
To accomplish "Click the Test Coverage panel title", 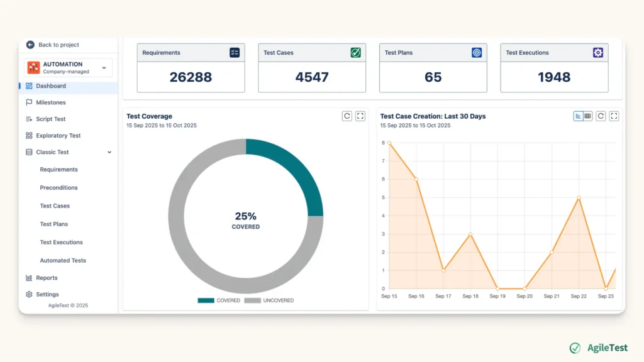I will [149, 116].
